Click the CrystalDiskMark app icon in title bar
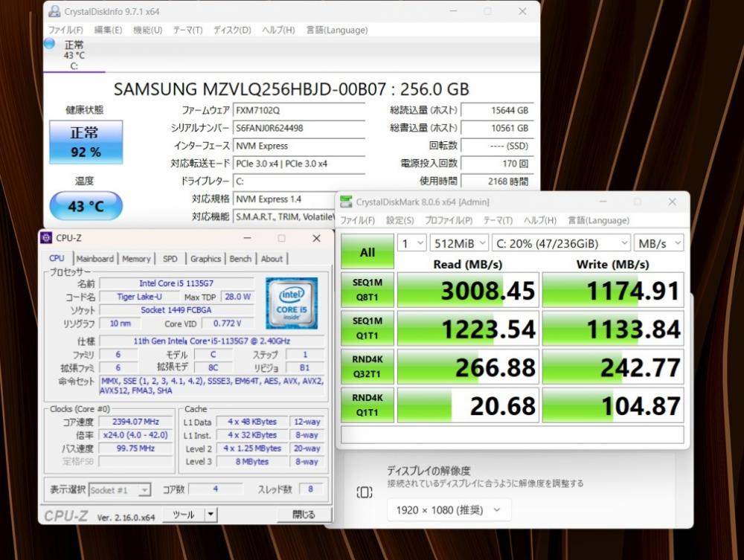This screenshot has width=744, height=560. [347, 202]
